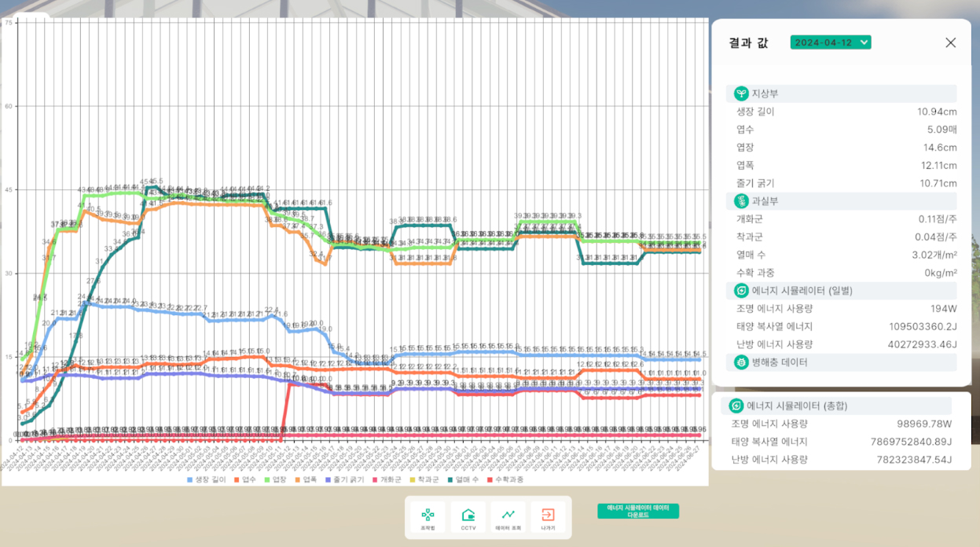Viewport: 980px width, 547px height.
Task: Click the 줄기 굵기 legend color swatch
Action: click(328, 479)
